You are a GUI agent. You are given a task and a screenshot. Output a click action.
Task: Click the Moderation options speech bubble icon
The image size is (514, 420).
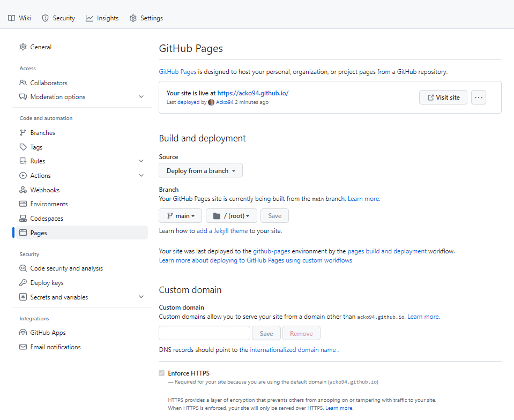pyautogui.click(x=23, y=96)
